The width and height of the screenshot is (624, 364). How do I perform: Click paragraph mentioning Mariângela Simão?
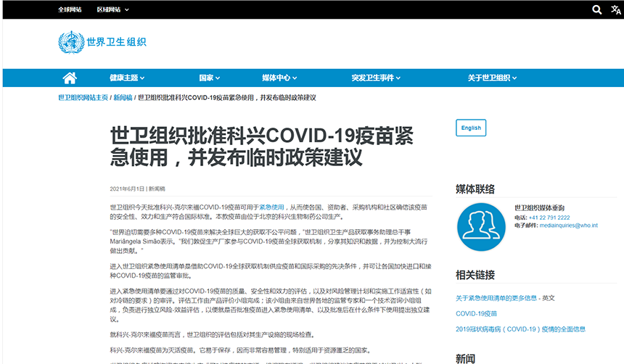[x=269, y=241]
